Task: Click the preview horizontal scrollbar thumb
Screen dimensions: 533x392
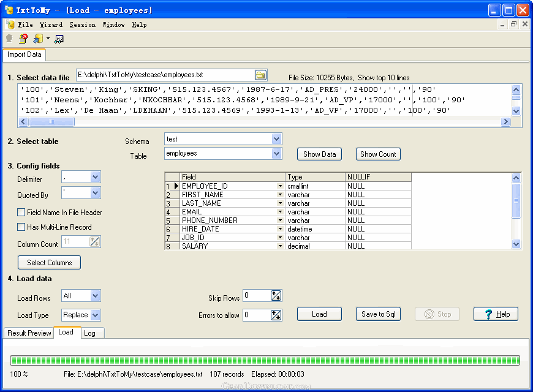Action: click(x=51, y=122)
